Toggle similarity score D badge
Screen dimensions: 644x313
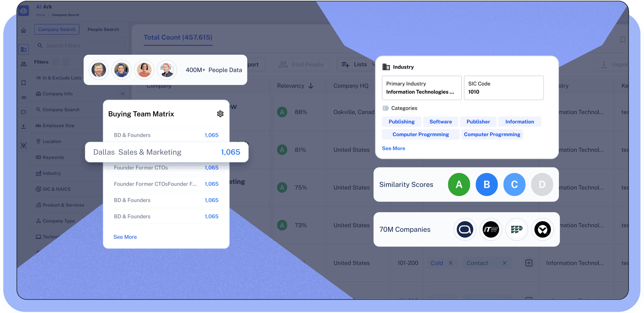[542, 184]
